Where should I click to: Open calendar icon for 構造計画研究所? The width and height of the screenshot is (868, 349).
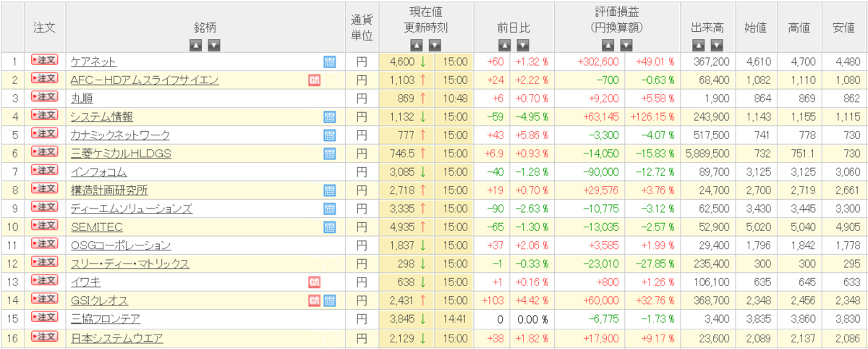[x=330, y=190]
